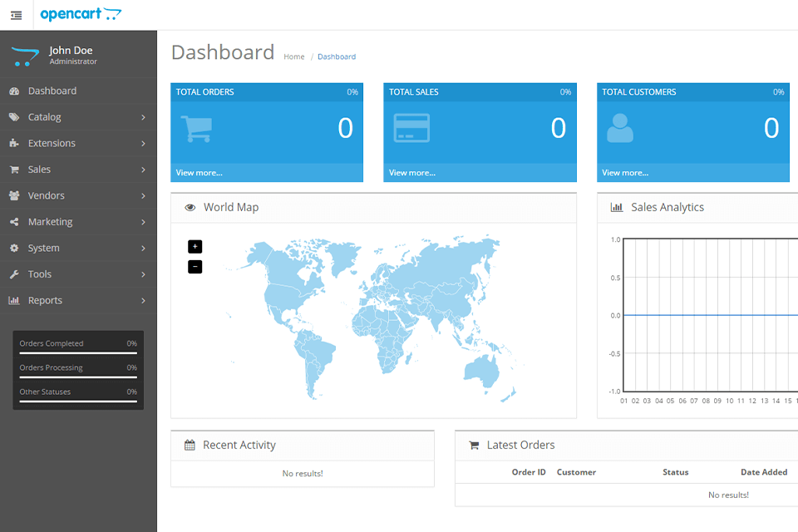Screen dimensions: 798x532
Task: Open the System sidebar menu item
Action: click(x=78, y=249)
